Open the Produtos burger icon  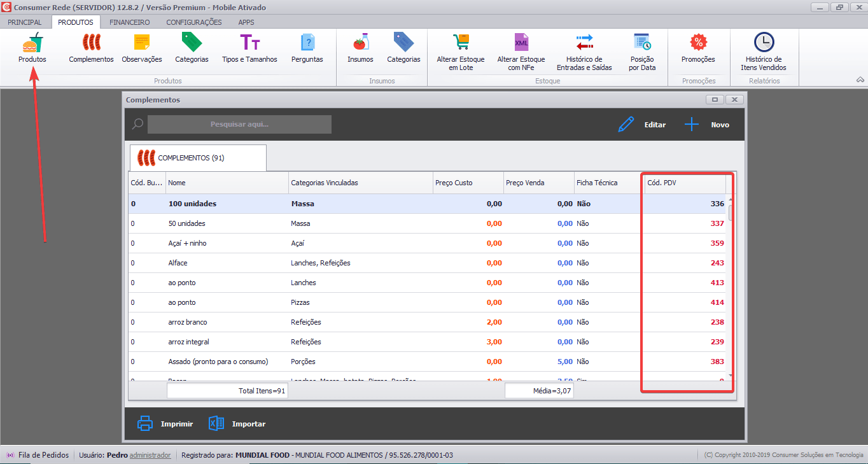pyautogui.click(x=32, y=43)
